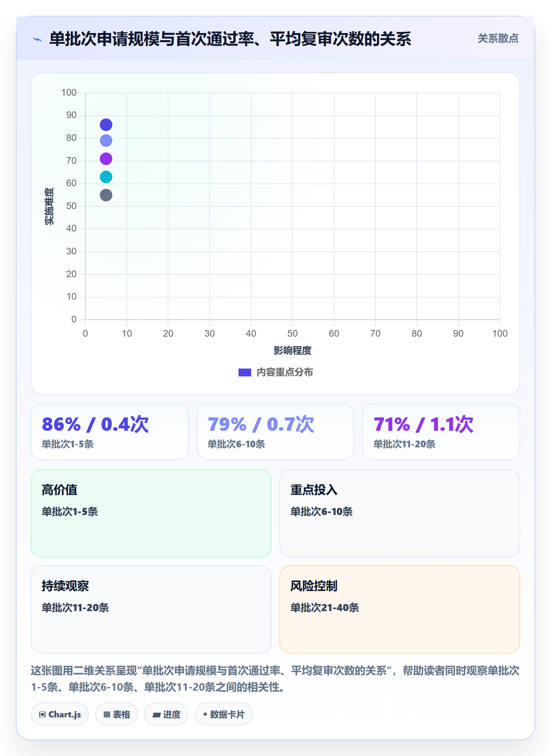The height and width of the screenshot is (756, 551).
Task: Click the 数据卡片 tag chip
Action: coord(224,714)
